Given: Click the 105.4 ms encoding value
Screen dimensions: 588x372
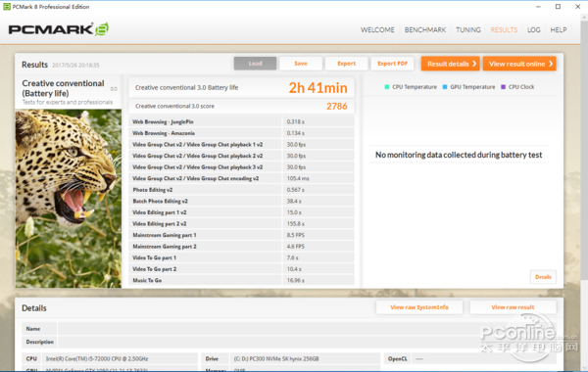Looking at the screenshot, I should pyautogui.click(x=298, y=178).
